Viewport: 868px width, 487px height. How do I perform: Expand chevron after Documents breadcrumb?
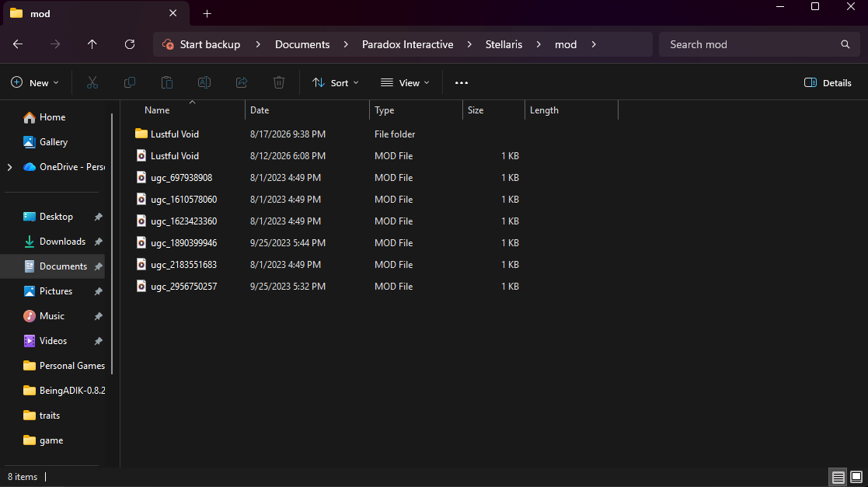pos(346,44)
